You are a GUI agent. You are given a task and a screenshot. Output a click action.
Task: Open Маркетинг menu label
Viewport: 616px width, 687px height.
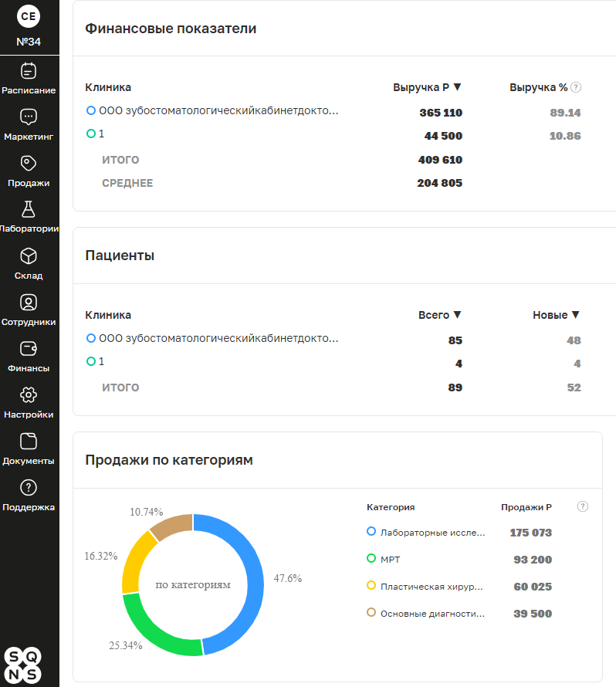click(29, 137)
